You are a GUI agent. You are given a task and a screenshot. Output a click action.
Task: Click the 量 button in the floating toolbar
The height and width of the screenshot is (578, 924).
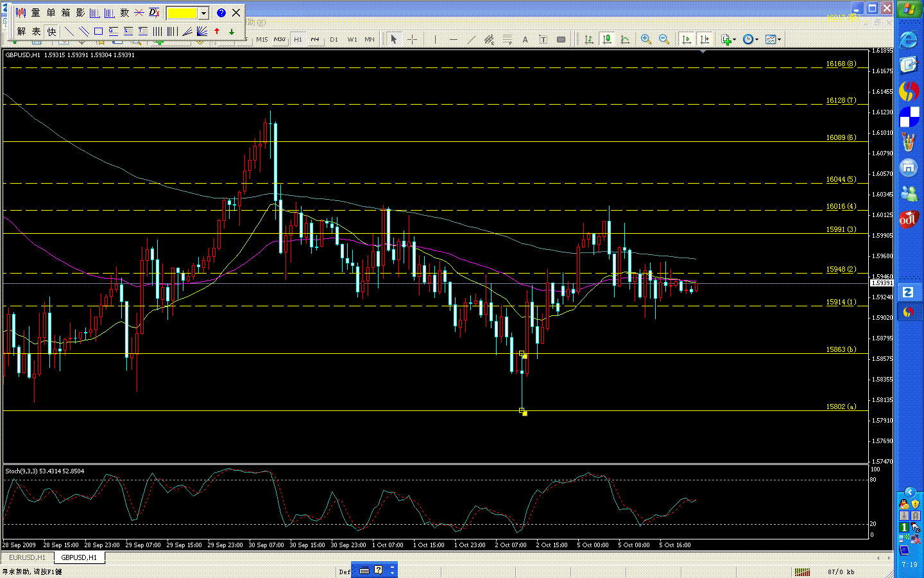[36, 13]
